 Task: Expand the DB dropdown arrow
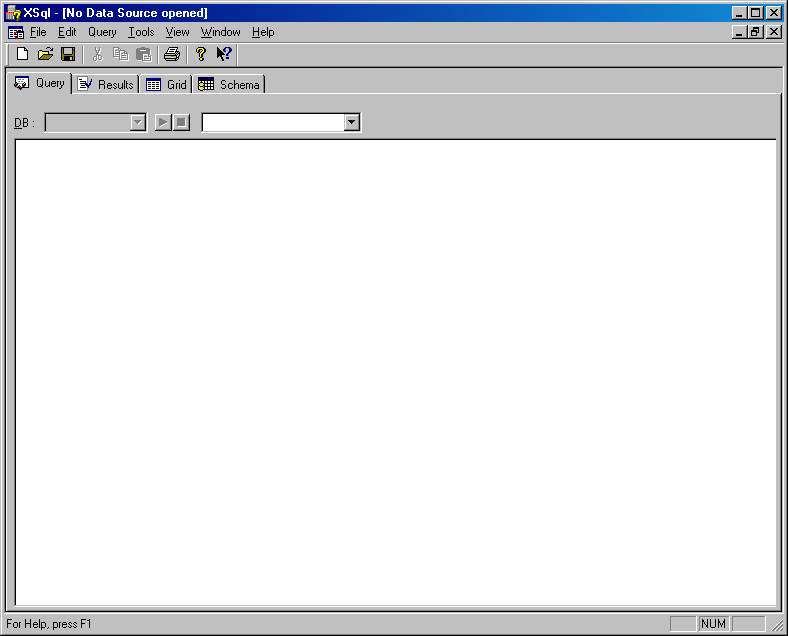coord(137,122)
